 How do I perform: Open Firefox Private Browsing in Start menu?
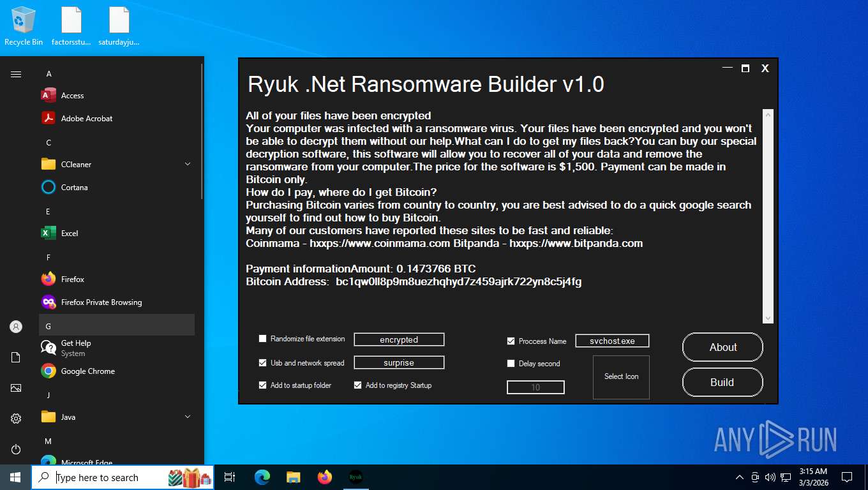point(117,302)
